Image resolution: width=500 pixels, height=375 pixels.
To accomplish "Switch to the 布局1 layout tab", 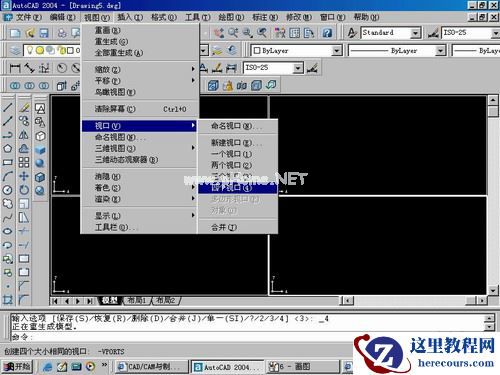I will (137, 301).
